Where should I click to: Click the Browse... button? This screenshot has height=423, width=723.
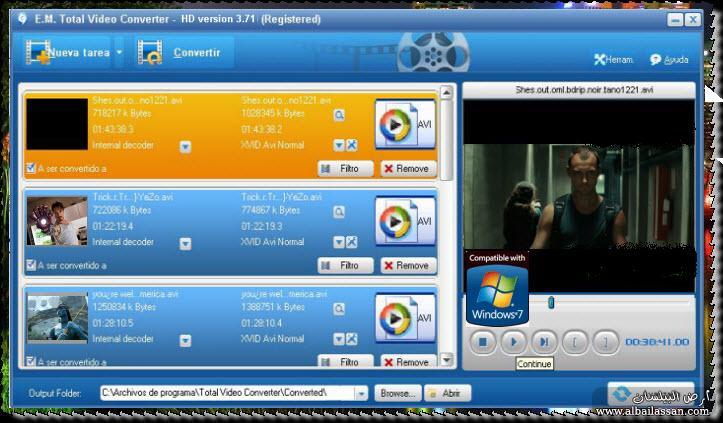coord(397,393)
